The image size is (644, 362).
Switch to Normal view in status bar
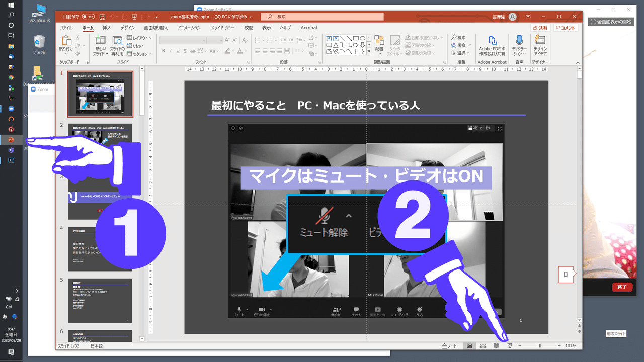coord(469,346)
